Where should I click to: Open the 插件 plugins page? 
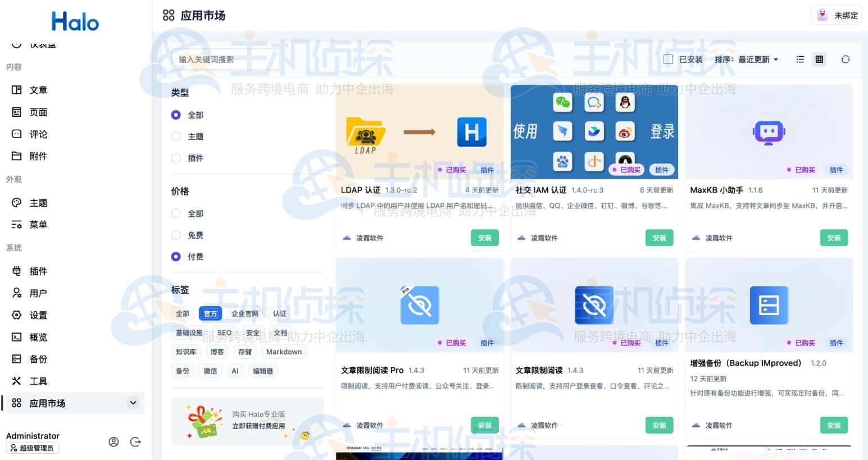[38, 271]
